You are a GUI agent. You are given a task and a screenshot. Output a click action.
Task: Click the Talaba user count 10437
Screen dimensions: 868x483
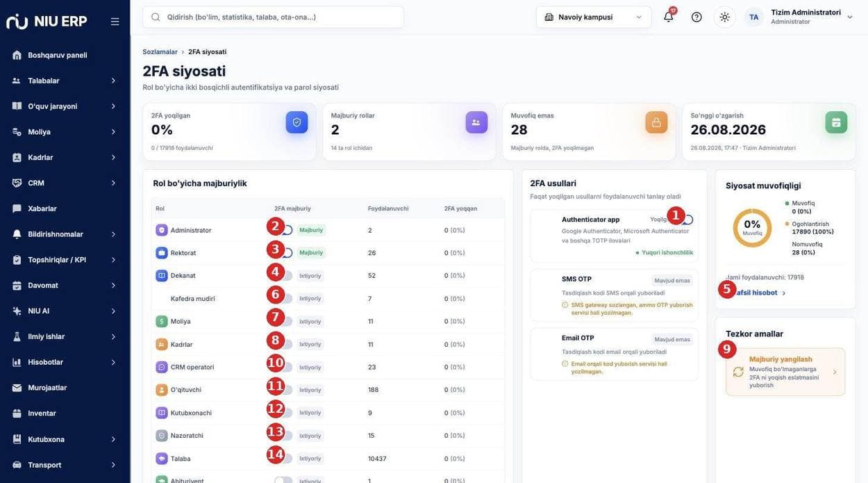(377, 459)
